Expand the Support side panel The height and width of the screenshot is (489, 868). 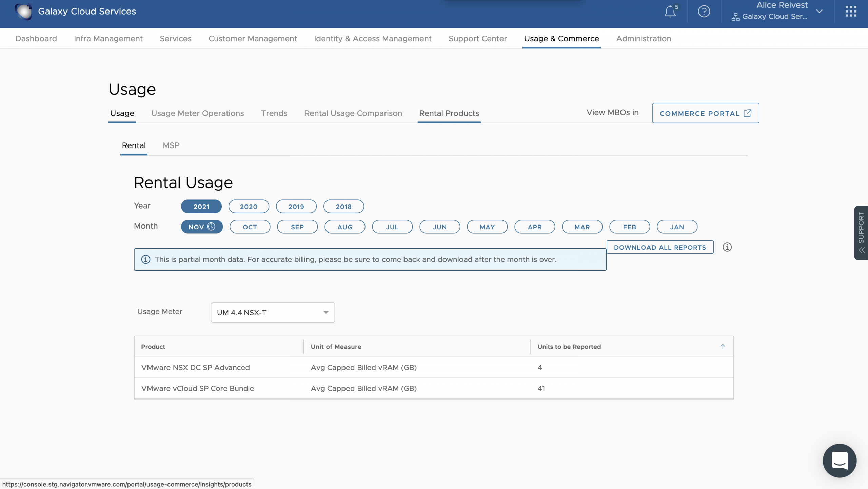click(x=861, y=233)
